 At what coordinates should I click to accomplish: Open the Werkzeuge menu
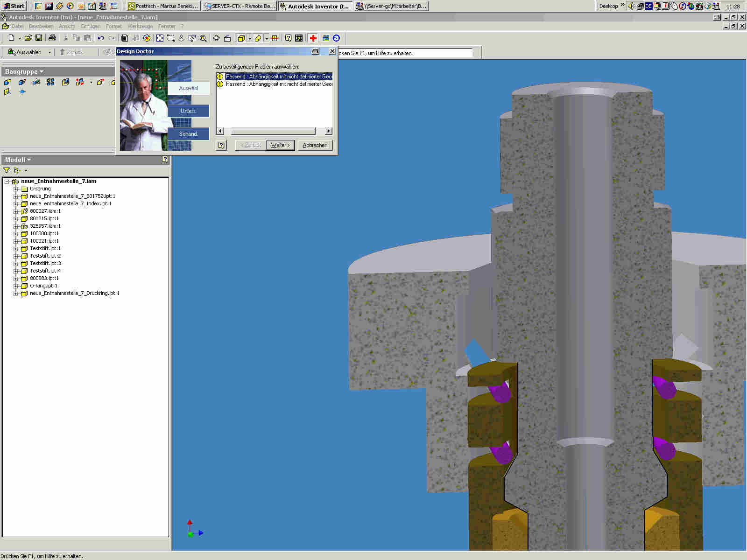pyautogui.click(x=140, y=26)
